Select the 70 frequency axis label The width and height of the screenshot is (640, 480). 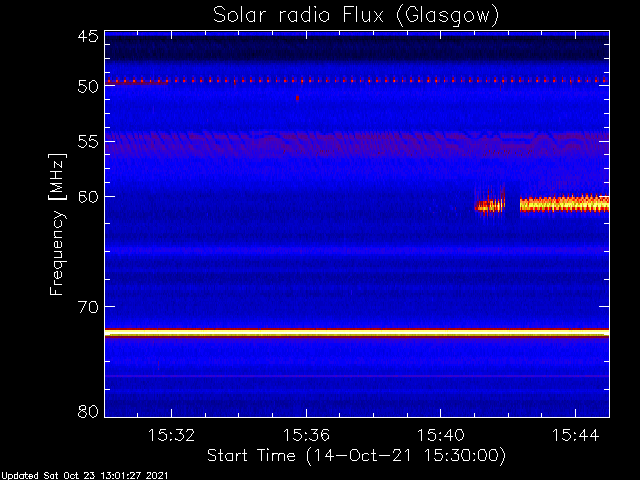[88, 307]
